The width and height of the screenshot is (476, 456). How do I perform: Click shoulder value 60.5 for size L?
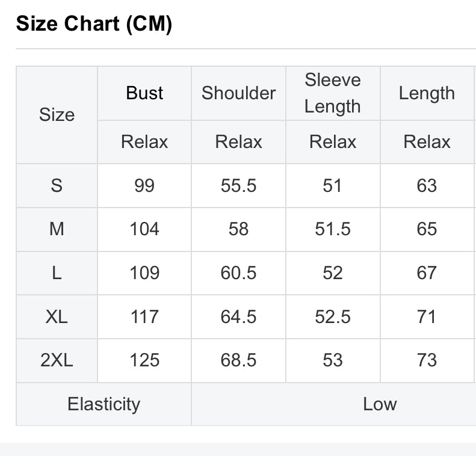point(239,273)
